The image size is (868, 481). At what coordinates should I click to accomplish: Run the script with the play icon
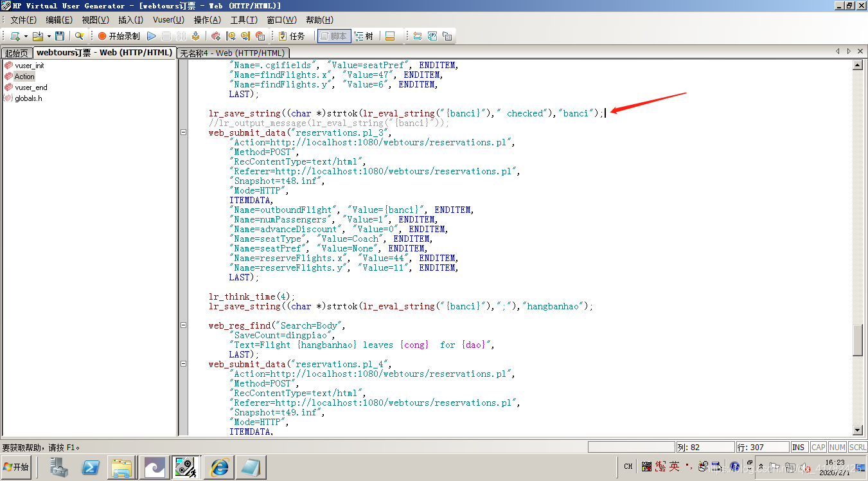[152, 36]
